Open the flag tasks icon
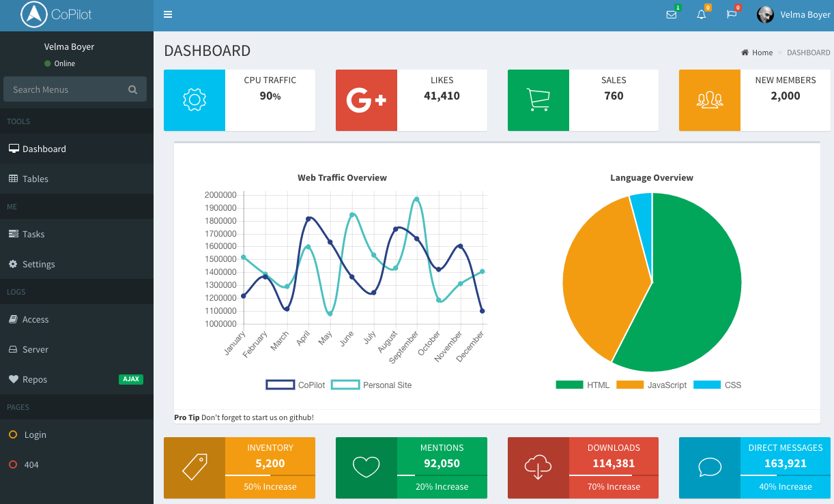This screenshot has width=834, height=504. click(x=732, y=14)
